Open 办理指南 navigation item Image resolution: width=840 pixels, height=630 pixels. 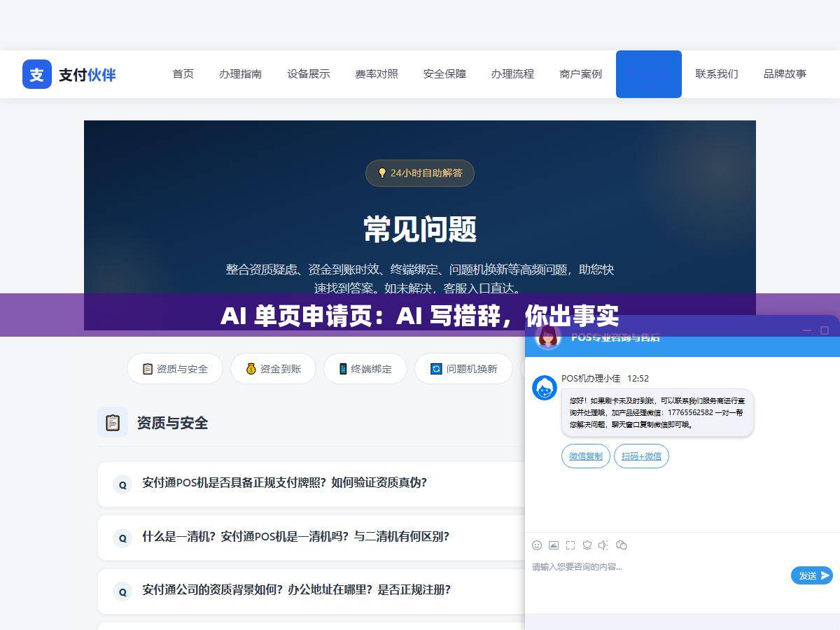(x=240, y=74)
